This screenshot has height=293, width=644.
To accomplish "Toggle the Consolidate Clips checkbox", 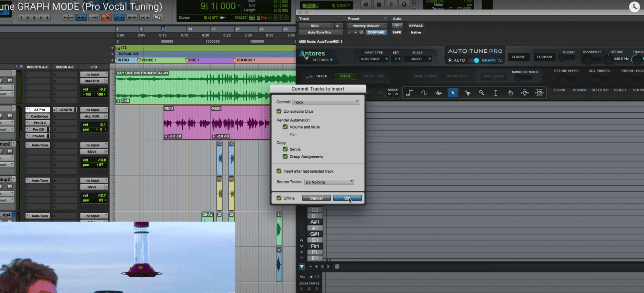I will pyautogui.click(x=279, y=111).
